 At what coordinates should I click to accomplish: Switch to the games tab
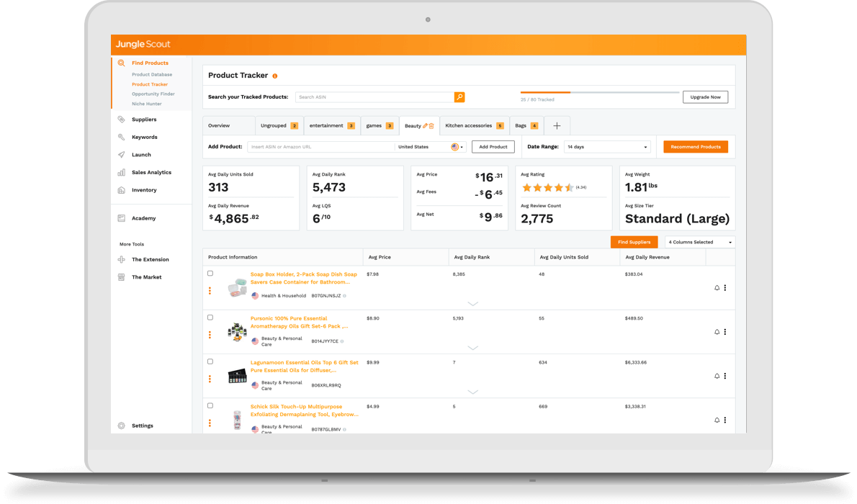pos(380,126)
